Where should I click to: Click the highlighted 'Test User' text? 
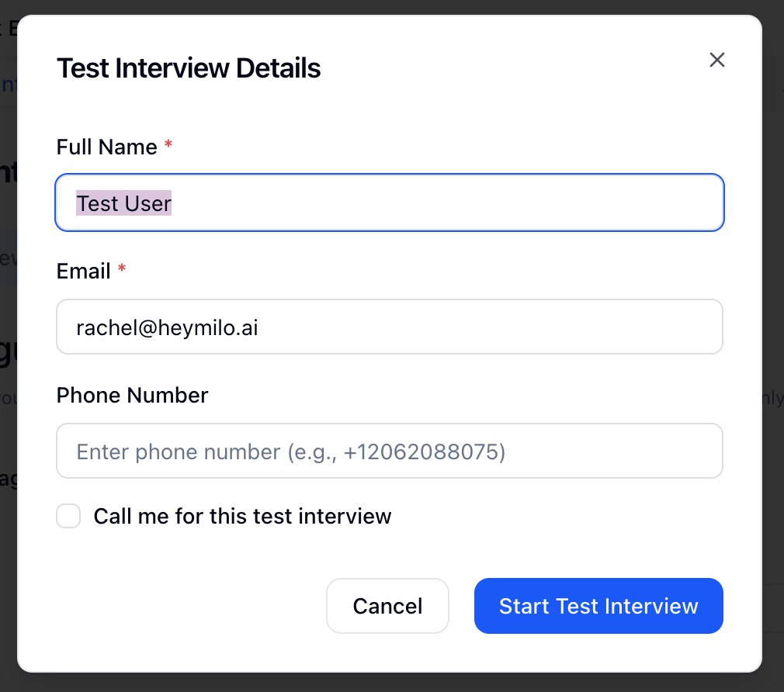click(123, 204)
